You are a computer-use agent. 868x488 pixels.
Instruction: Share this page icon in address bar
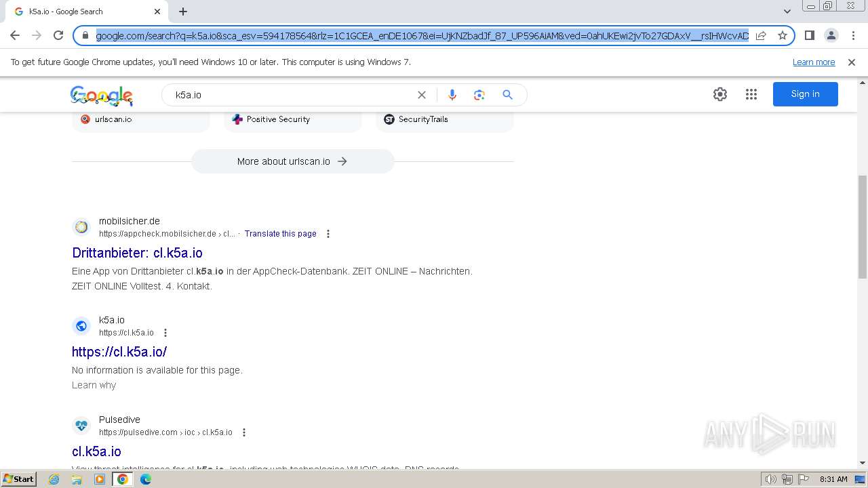761,35
